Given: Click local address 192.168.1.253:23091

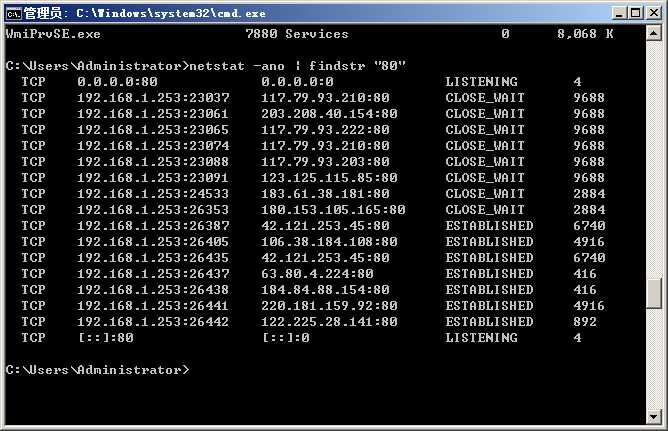Looking at the screenshot, I should pos(153,178).
